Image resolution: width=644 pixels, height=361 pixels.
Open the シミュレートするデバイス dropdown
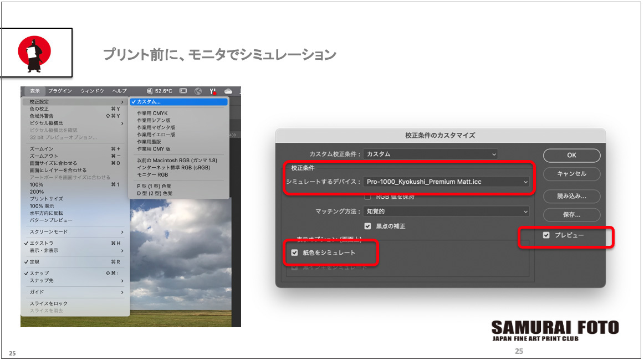pos(446,182)
